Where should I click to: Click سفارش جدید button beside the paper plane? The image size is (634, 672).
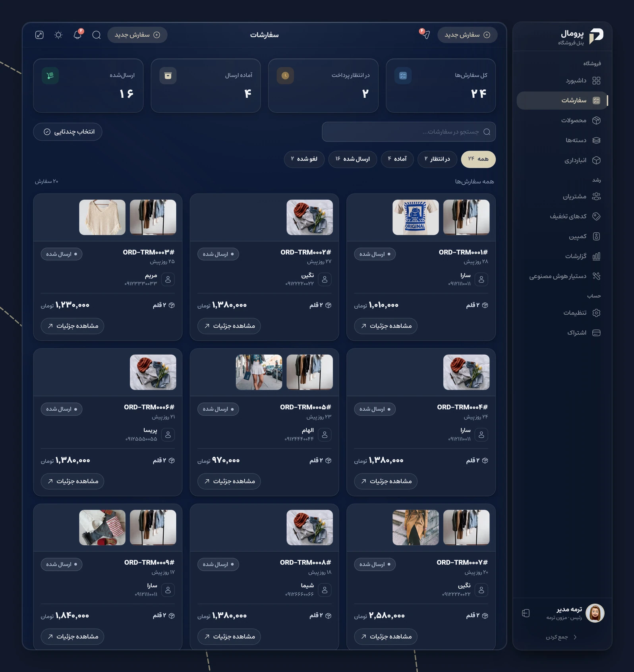pos(467,35)
